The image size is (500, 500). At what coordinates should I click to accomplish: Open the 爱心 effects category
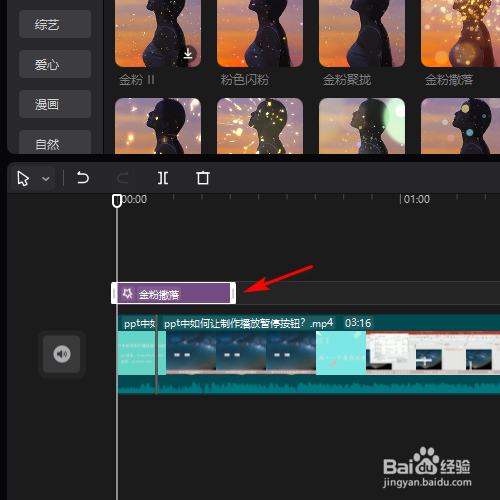[55, 64]
